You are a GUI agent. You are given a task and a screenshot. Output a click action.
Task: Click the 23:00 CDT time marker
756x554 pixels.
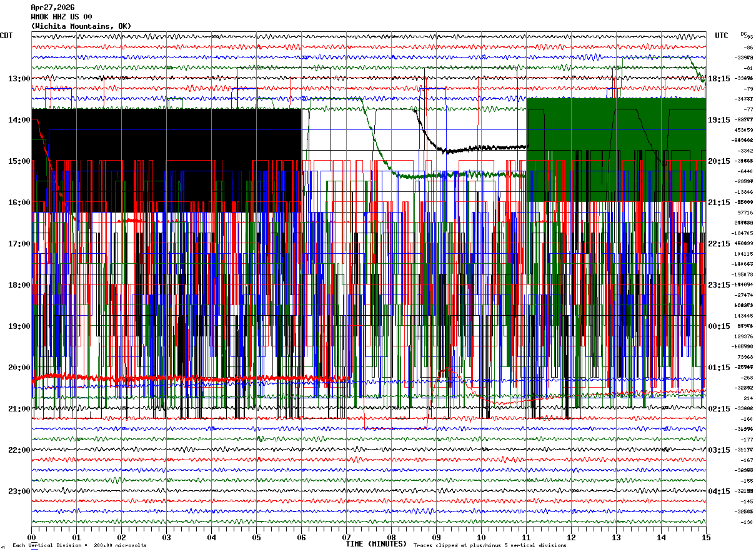19,491
